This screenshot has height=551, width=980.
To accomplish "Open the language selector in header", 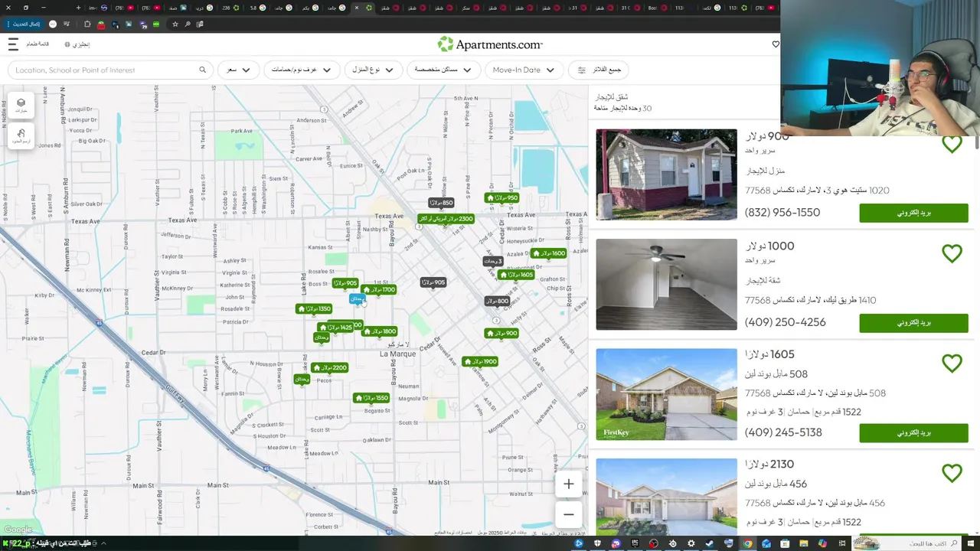I will pyautogui.click(x=77, y=44).
